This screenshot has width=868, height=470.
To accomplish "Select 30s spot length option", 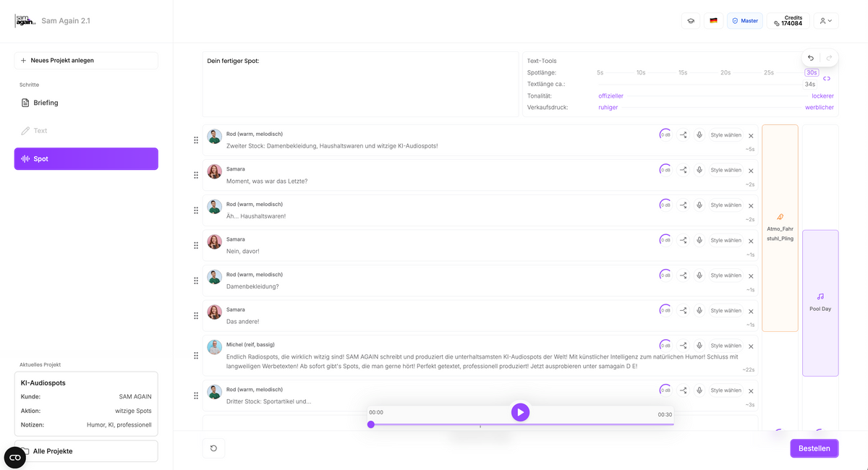I will [x=811, y=72].
